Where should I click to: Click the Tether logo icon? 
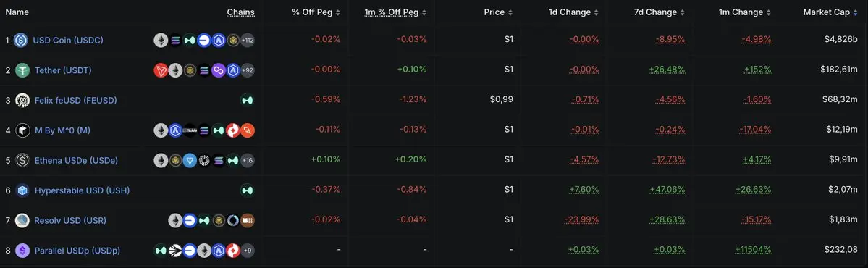click(22, 70)
